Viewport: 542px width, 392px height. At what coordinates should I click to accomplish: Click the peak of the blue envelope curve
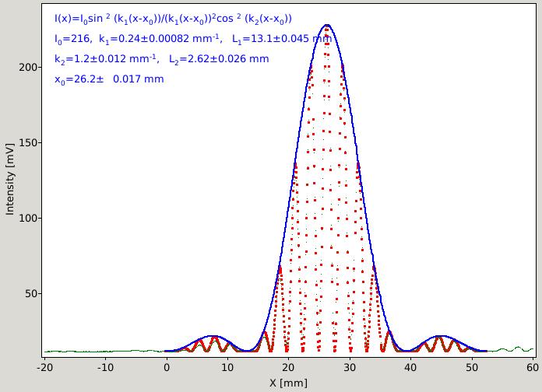point(326,25)
